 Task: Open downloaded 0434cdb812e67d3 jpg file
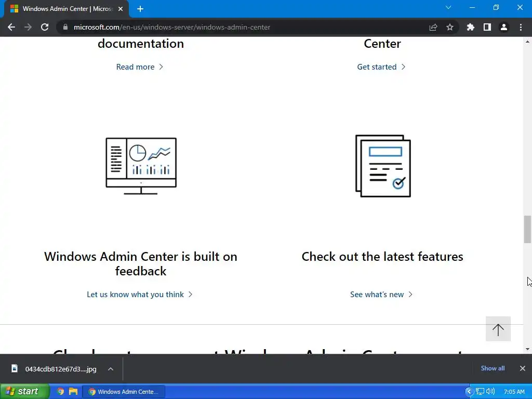point(61,369)
